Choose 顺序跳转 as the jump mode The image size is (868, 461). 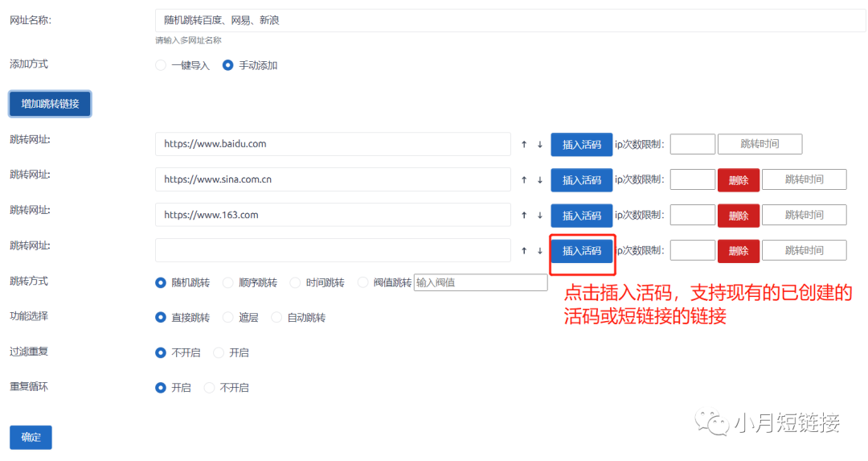pyautogui.click(x=228, y=283)
